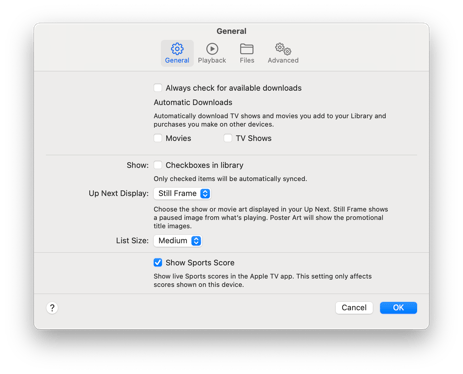The image size is (463, 374).
Task: Select the General gear icon tab
Action: click(177, 53)
